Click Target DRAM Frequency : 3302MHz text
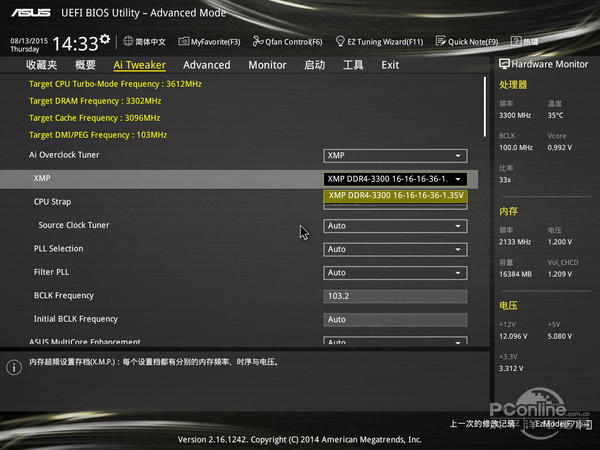Viewport: 600px width, 450px height. click(95, 101)
